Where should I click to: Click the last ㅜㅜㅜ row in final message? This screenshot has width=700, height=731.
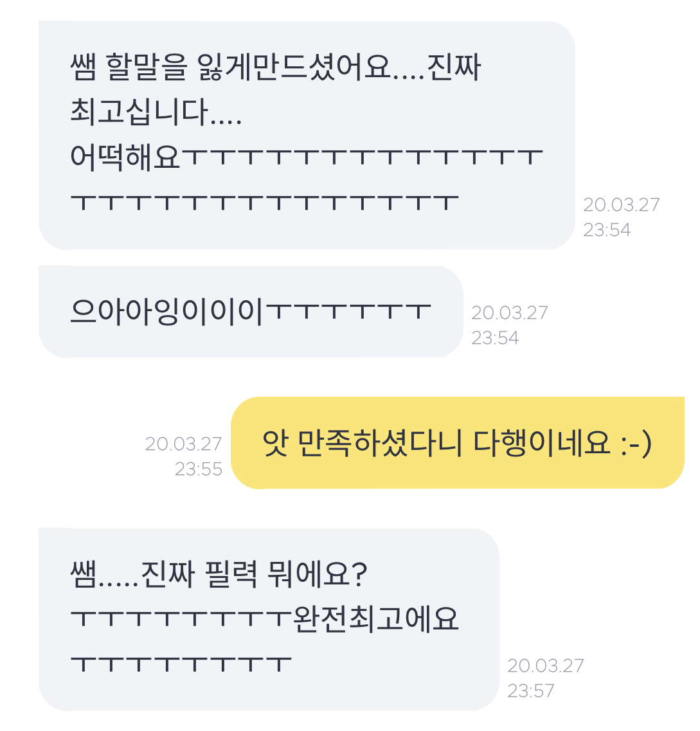point(181,663)
